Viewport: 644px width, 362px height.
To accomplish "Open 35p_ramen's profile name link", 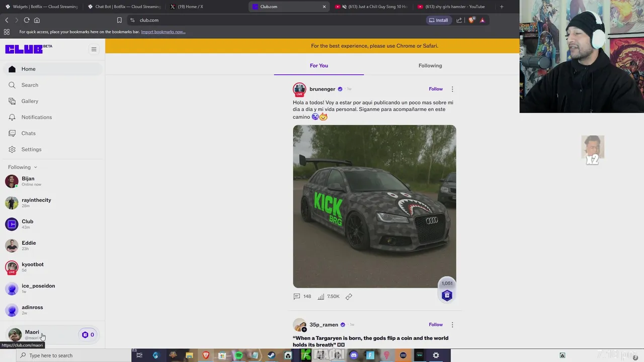I will 324,325.
